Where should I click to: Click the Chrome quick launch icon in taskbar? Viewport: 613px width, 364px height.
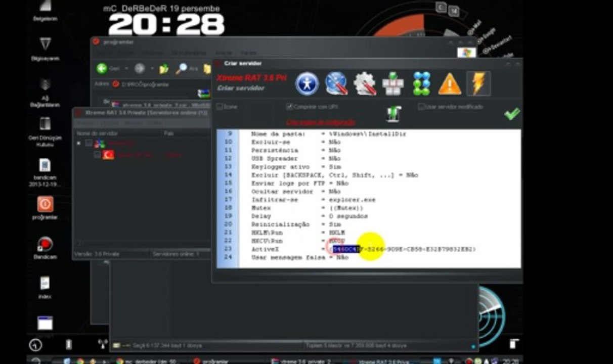point(80,361)
